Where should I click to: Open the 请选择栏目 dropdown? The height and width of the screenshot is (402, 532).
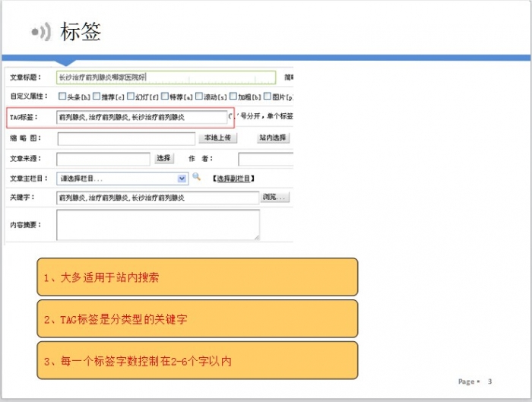(x=122, y=178)
